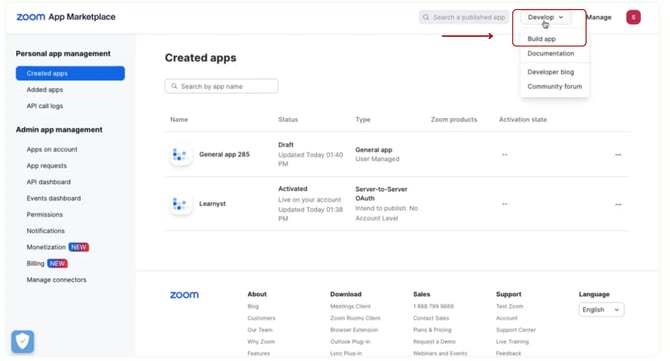The image size is (670, 361).
Task: Open footer Request a Demo link
Action: point(435,342)
